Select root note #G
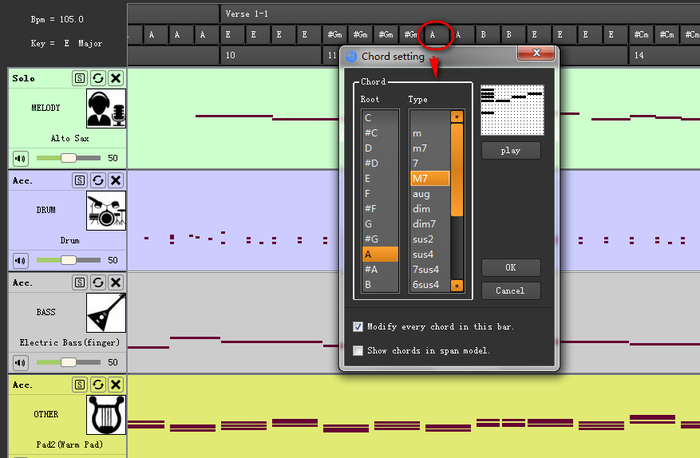700x458 pixels. tap(380, 239)
